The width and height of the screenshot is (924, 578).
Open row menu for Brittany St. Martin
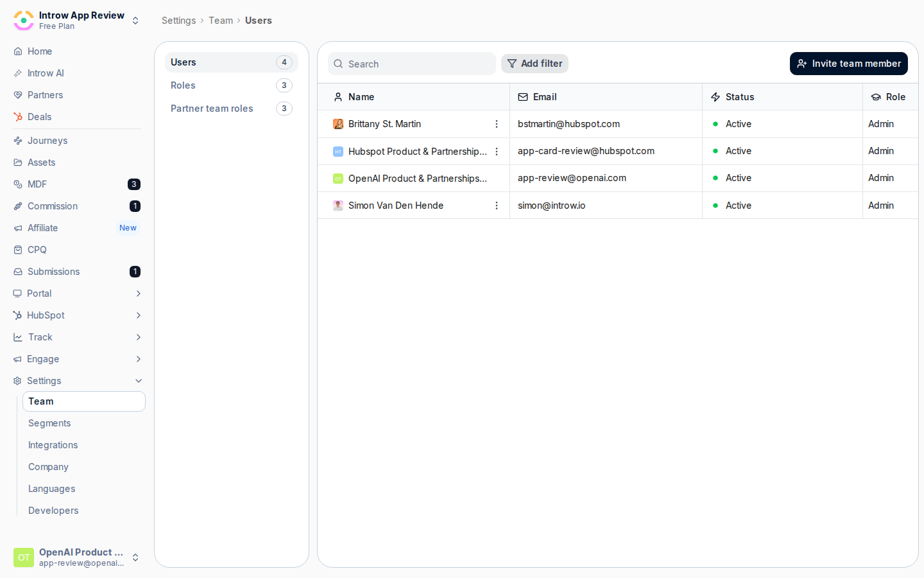(x=497, y=124)
